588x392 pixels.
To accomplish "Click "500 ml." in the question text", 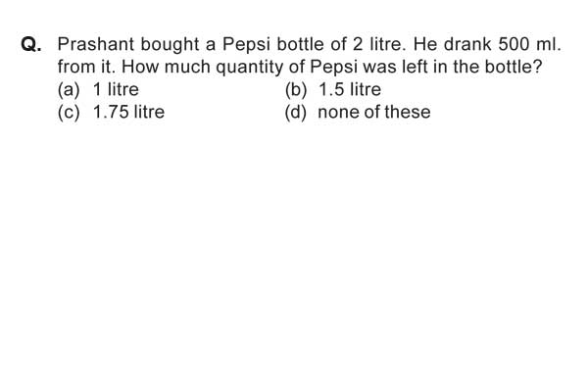I will [x=529, y=44].
